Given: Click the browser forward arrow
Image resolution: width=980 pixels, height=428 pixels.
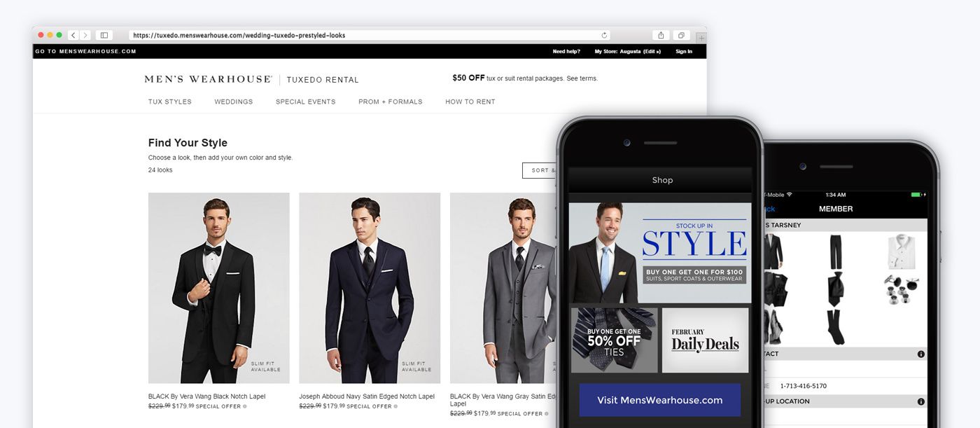Looking at the screenshot, I should click(x=85, y=35).
